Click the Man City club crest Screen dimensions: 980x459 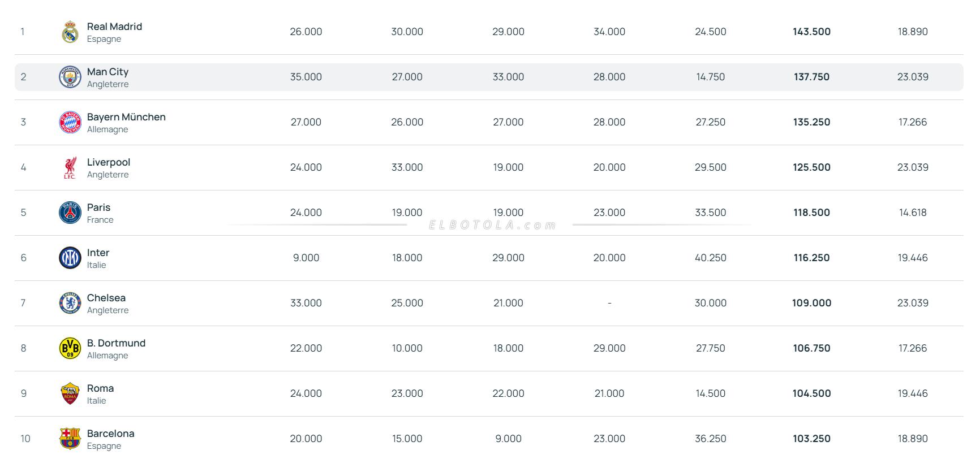(70, 77)
